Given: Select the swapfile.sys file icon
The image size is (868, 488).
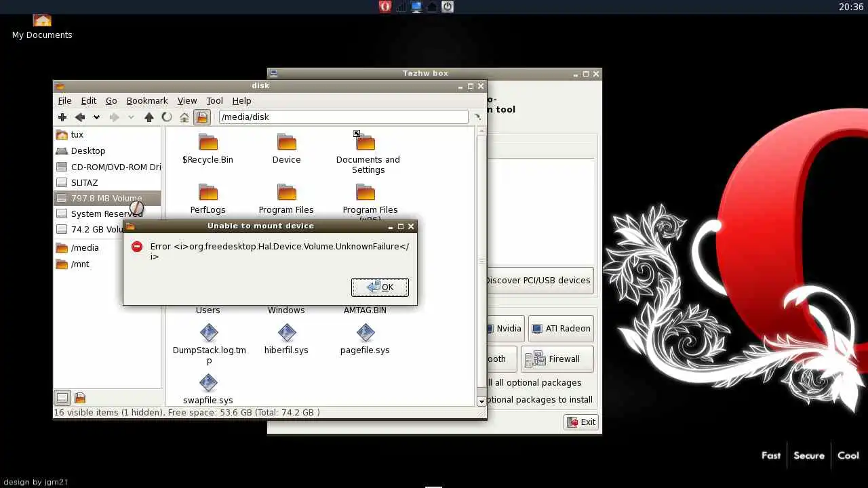Looking at the screenshot, I should pos(208,382).
